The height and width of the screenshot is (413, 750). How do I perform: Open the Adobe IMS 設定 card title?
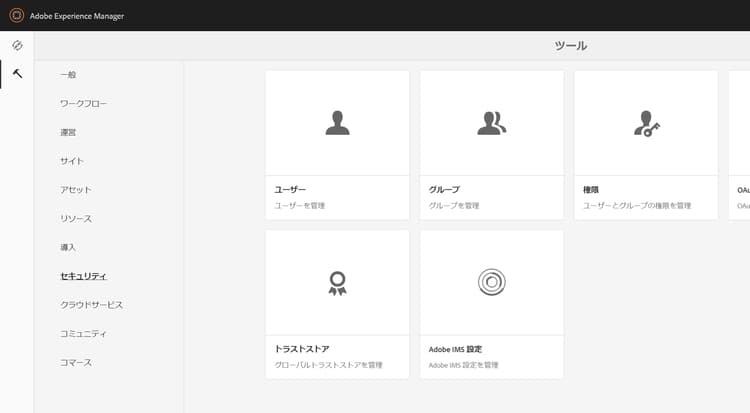[x=455, y=349]
